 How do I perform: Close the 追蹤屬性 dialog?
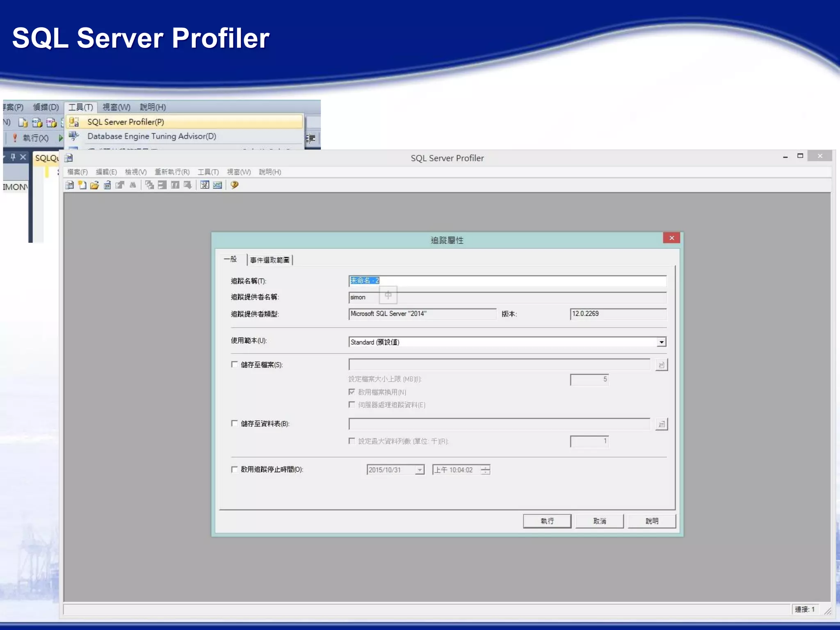(x=671, y=238)
